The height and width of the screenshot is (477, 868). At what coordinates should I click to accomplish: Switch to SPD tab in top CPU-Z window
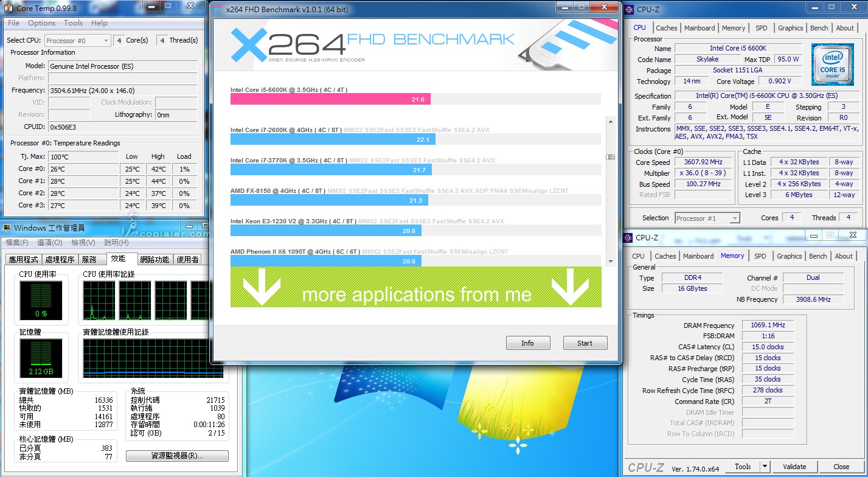tap(761, 28)
